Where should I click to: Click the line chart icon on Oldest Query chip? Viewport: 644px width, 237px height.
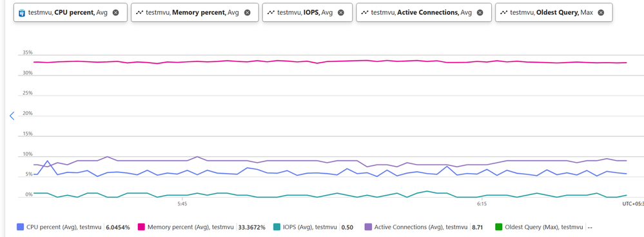coord(503,13)
